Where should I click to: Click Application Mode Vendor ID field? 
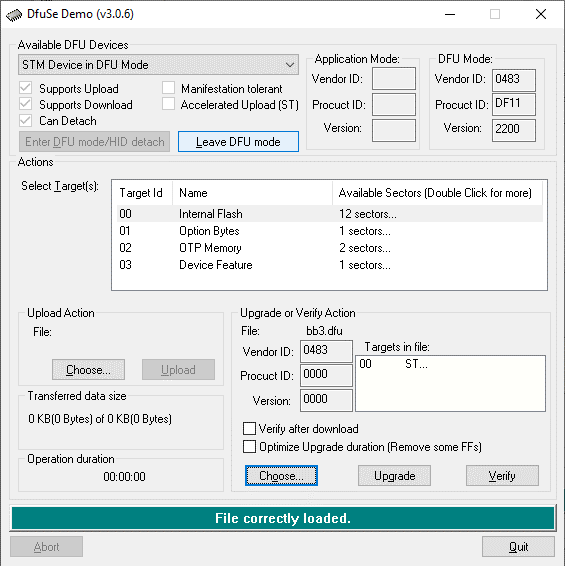click(x=394, y=78)
